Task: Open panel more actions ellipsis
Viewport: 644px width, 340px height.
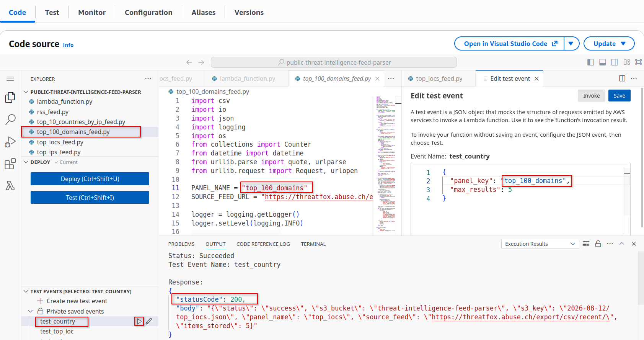Action: point(610,244)
